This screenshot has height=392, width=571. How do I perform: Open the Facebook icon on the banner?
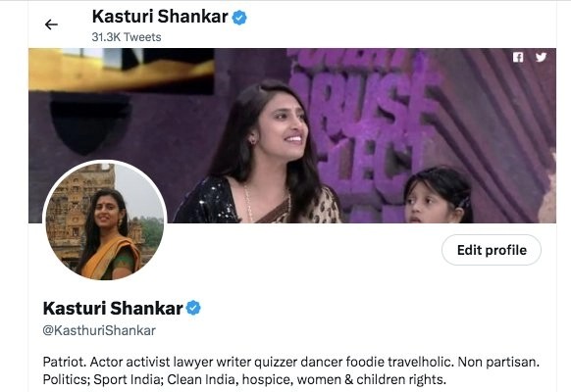coord(518,57)
